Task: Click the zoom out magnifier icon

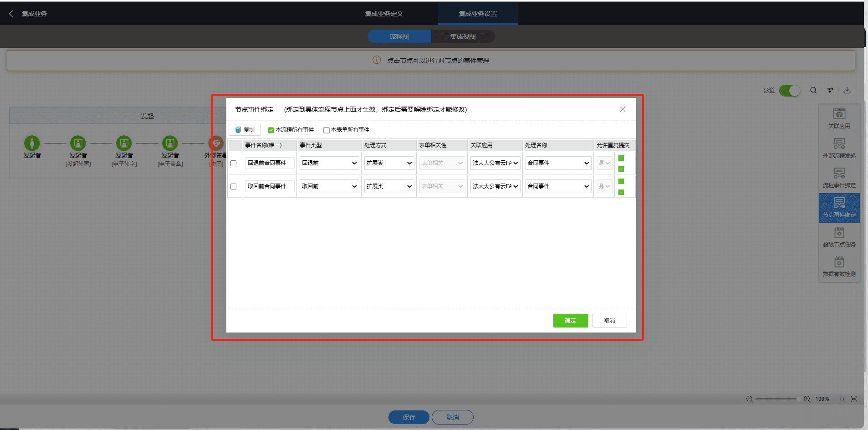Action: [x=749, y=399]
